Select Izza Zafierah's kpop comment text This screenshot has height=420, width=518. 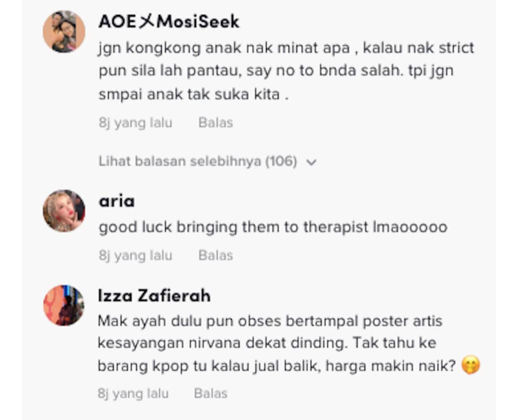289,344
